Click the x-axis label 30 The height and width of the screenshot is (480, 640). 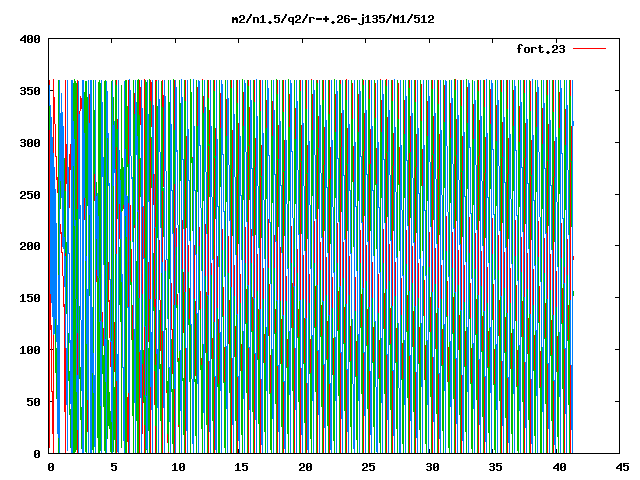(432, 467)
